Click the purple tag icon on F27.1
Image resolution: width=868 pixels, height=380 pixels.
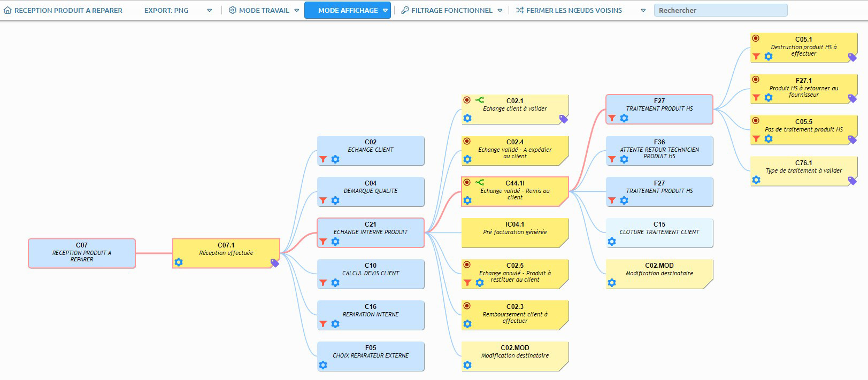[852, 98]
